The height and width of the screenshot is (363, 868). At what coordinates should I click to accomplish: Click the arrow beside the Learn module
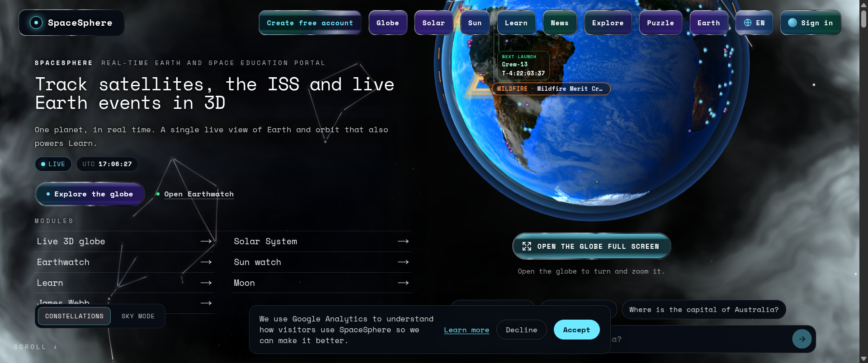pyautogui.click(x=206, y=283)
